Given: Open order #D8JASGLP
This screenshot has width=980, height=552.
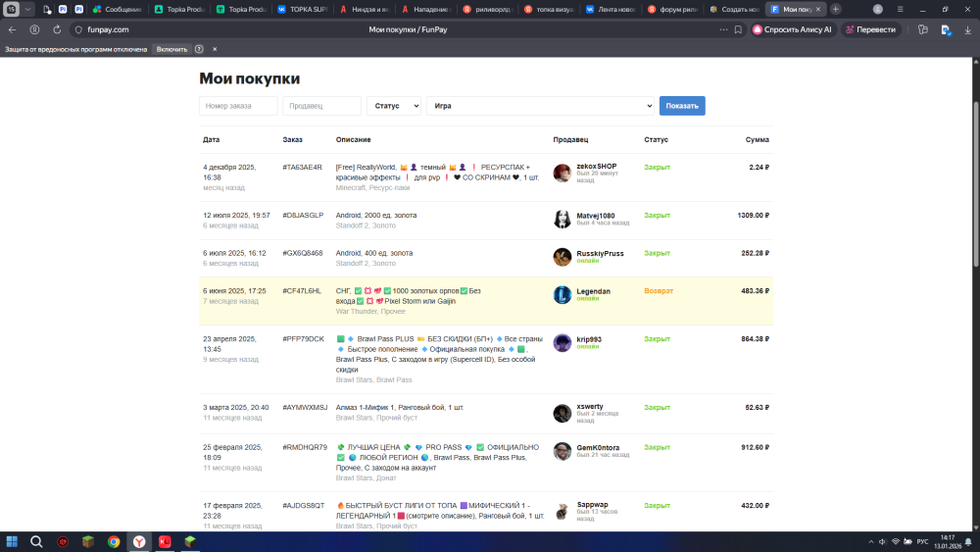Looking at the screenshot, I should (x=303, y=215).
